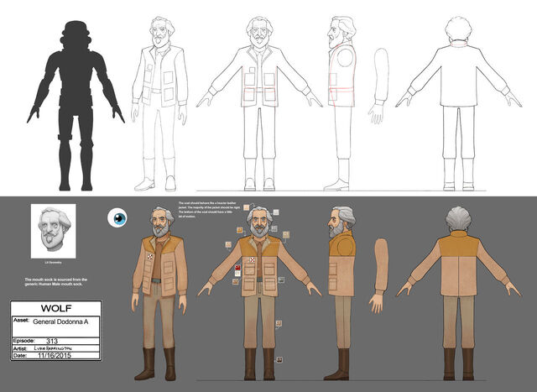Click the colored back view figure

click(x=459, y=294)
